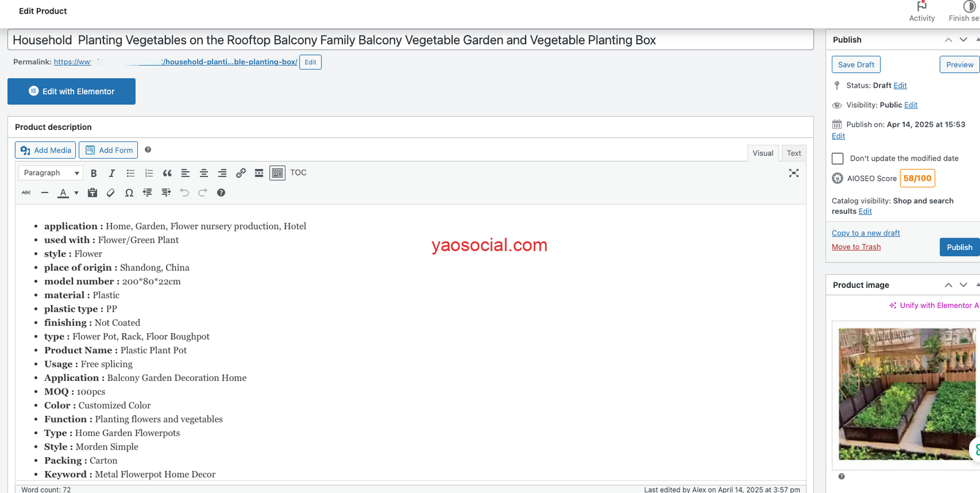Viewport: 980px width, 493px height.
Task: Click the paste as text icon
Action: coord(92,193)
